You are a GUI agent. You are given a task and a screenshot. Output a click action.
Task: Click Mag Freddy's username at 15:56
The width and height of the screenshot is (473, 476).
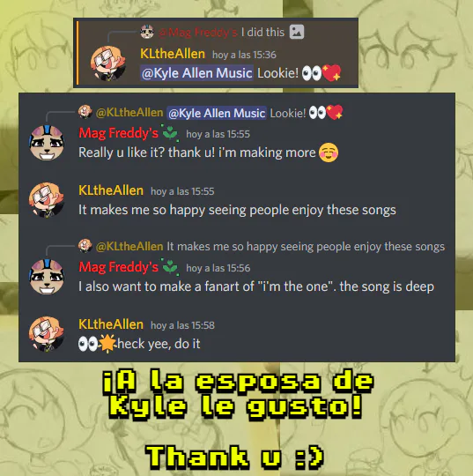pyautogui.click(x=118, y=267)
